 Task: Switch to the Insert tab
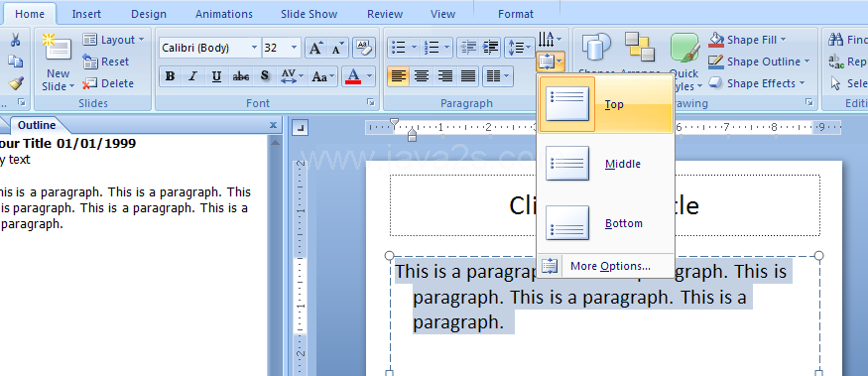pyautogui.click(x=86, y=14)
